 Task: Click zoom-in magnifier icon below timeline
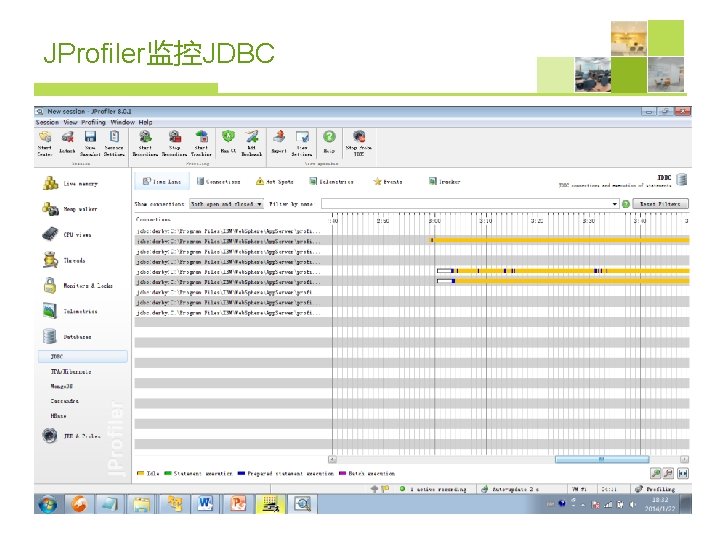(656, 473)
